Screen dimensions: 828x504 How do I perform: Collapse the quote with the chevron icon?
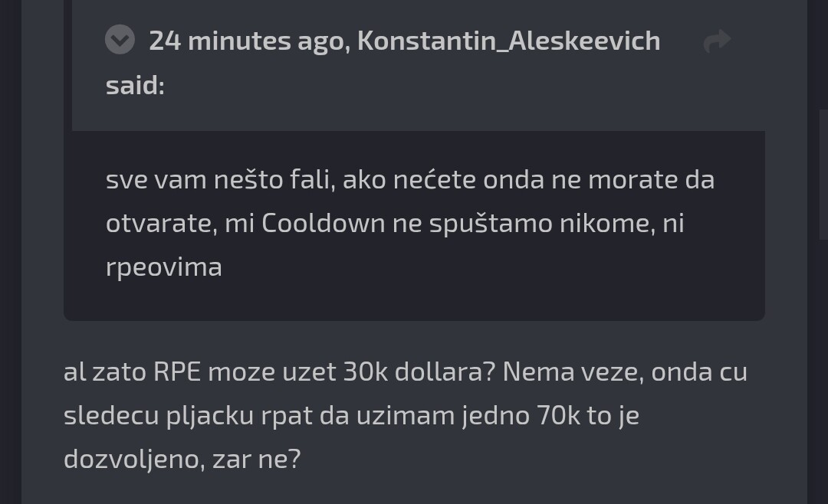pyautogui.click(x=120, y=40)
